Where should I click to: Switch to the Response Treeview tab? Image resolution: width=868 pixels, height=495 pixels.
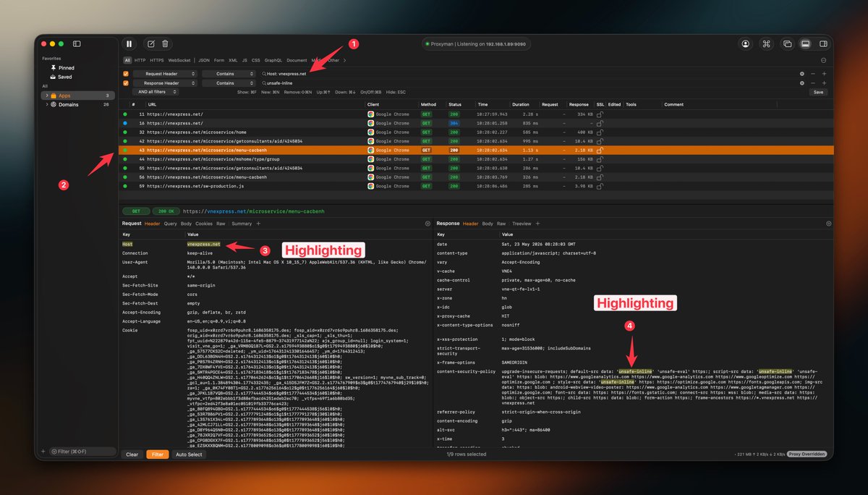[x=522, y=224]
